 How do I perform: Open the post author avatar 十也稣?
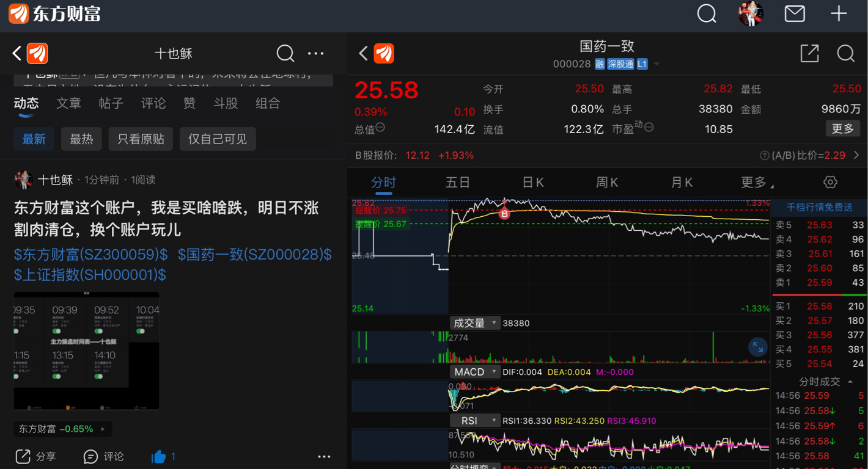pos(23,180)
